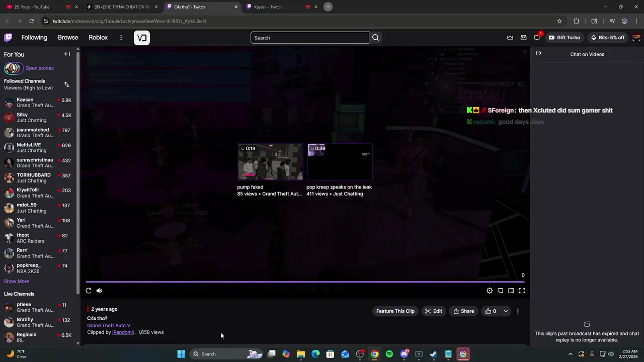Click Open stories link
The height and width of the screenshot is (362, 644).
click(39, 68)
